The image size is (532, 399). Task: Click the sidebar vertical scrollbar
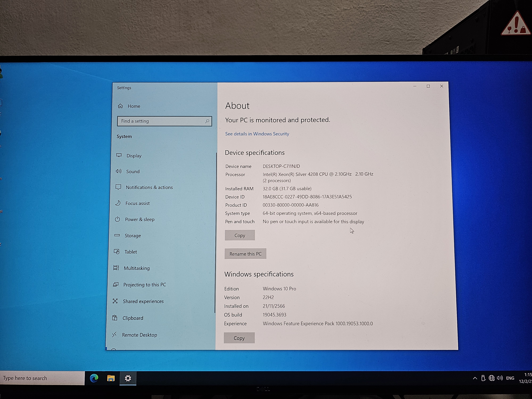216,233
